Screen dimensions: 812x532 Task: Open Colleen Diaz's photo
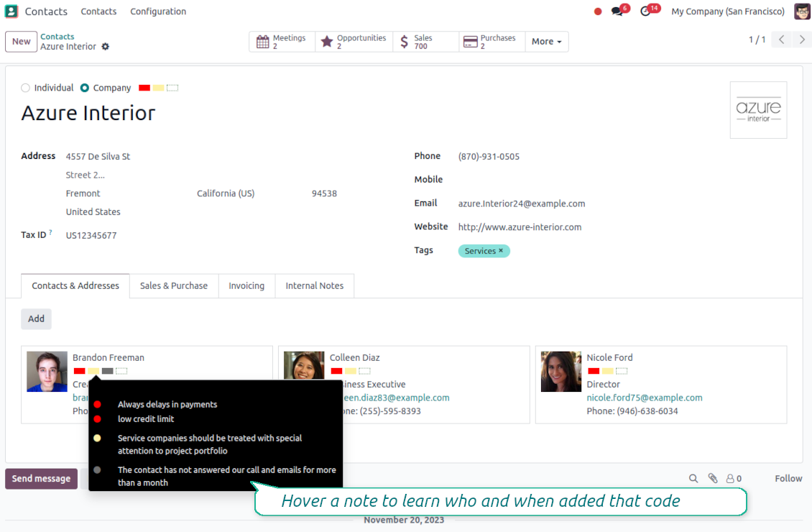tap(304, 366)
